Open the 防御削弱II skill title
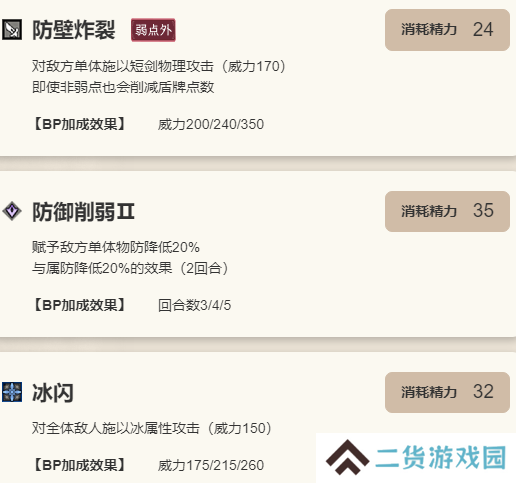Viewport: 516px width, 483px height. (83, 211)
